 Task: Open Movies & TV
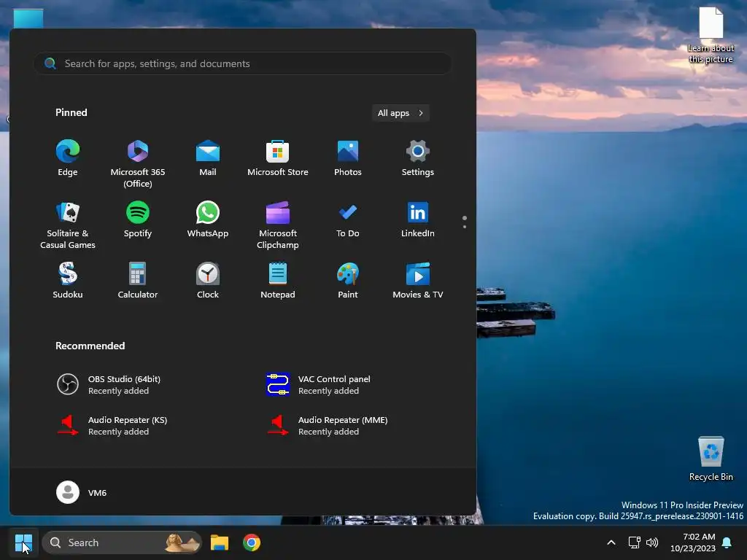[418, 281]
